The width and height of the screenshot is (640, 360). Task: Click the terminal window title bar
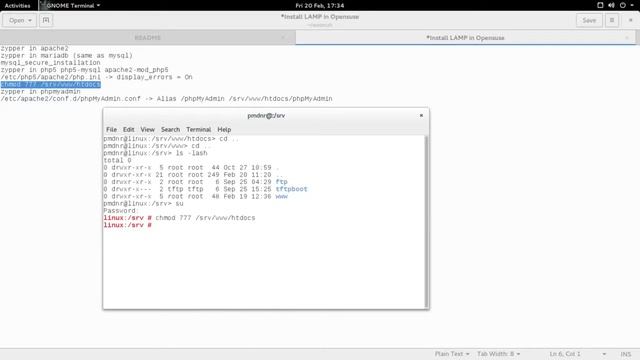coord(266,116)
